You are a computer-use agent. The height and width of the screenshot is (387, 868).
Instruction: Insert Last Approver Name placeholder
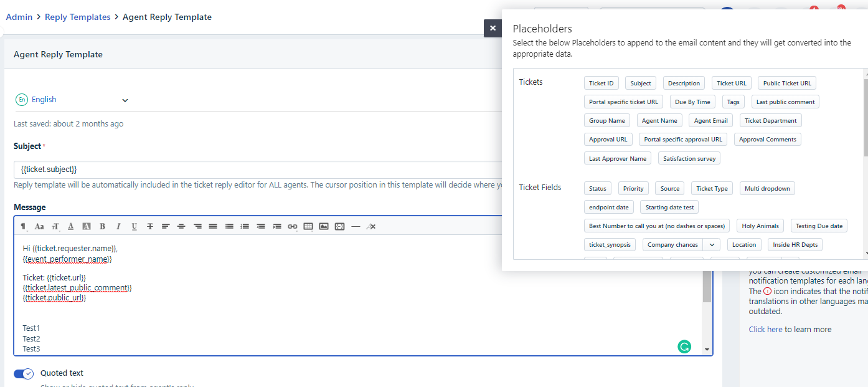click(x=618, y=158)
